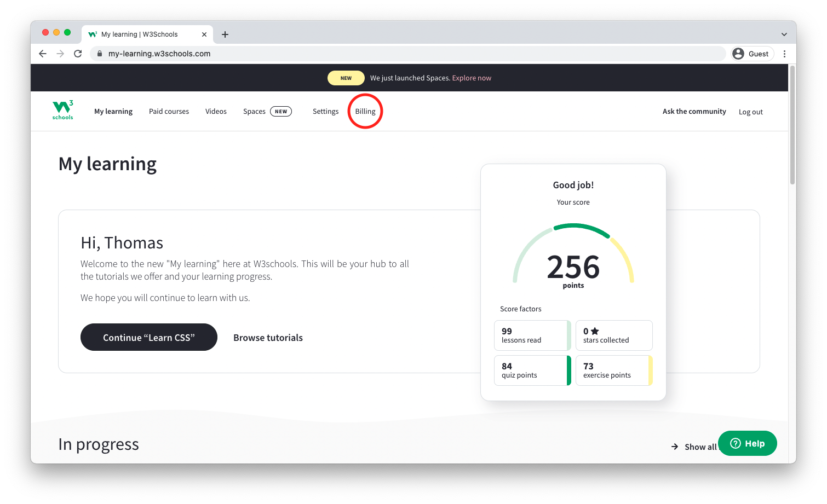Click Browse tutorials link
Image resolution: width=827 pixels, height=504 pixels.
tap(268, 338)
